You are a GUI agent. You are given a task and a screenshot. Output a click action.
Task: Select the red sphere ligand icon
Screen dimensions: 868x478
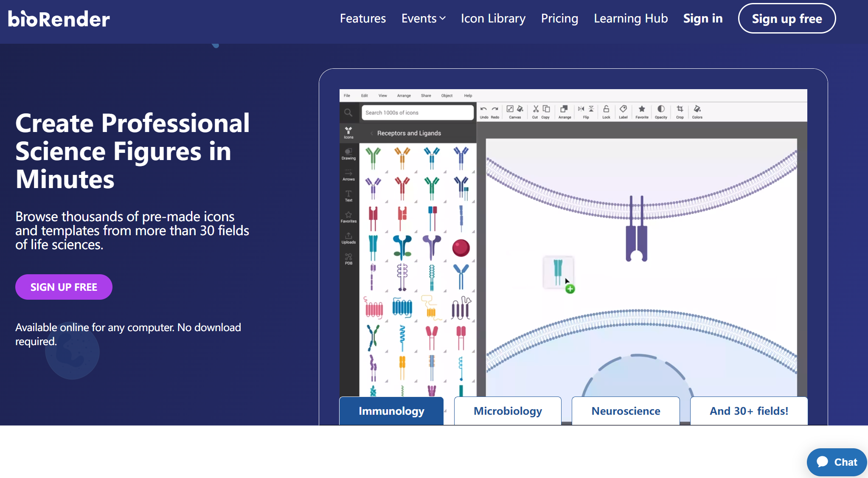click(x=461, y=248)
